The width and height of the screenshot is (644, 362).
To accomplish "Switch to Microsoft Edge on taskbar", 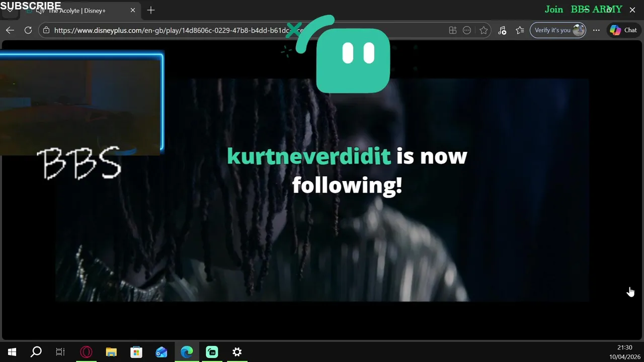I will pyautogui.click(x=187, y=352).
